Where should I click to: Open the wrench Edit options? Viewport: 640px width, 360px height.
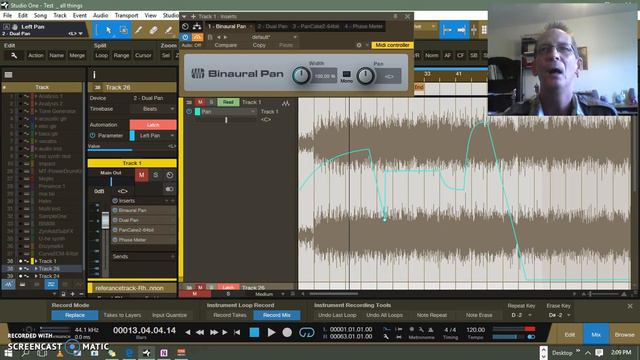14,55
